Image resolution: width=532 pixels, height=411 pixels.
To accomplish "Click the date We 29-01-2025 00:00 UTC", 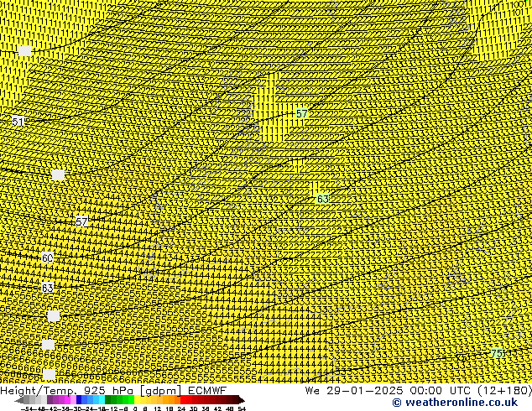I will pos(389,390).
